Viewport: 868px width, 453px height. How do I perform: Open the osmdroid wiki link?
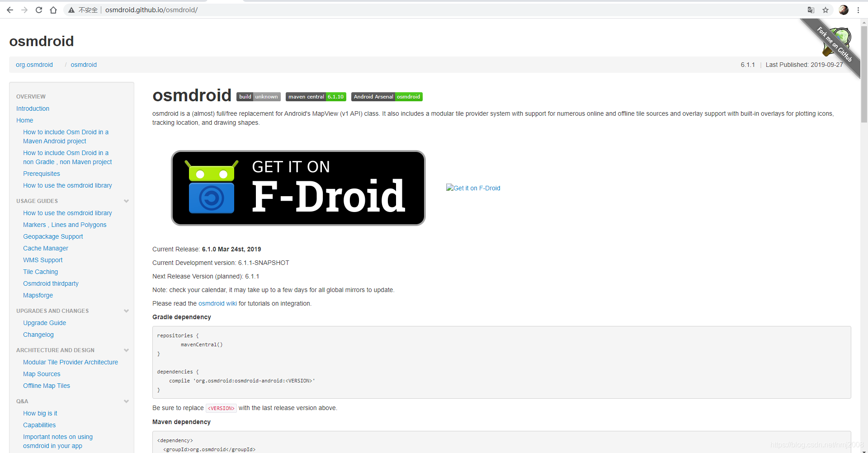click(217, 303)
